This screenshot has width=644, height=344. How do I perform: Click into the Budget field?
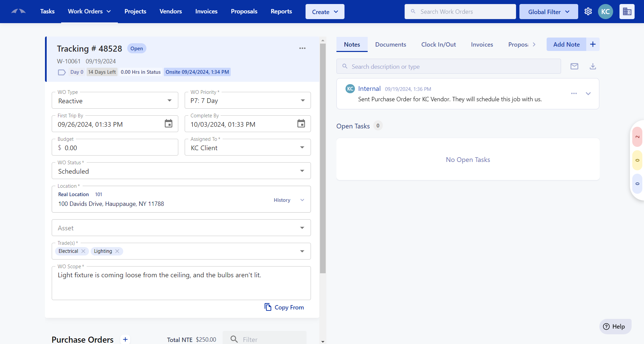[x=115, y=148]
